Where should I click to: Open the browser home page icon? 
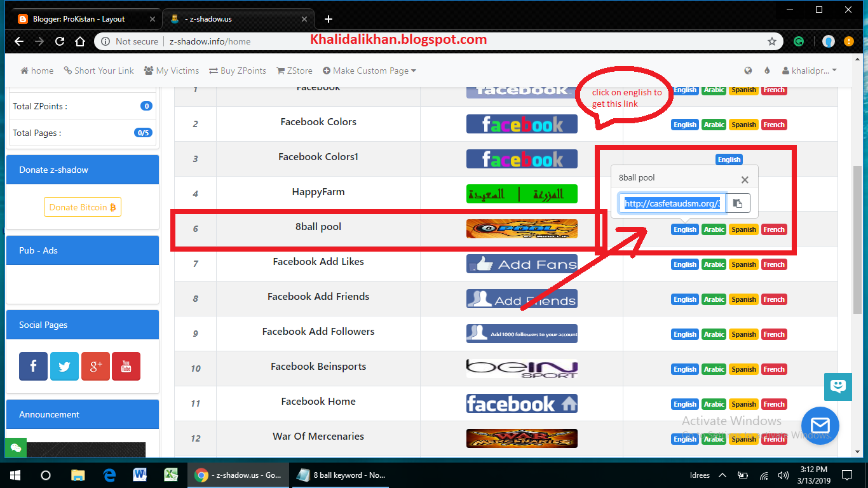(80, 41)
